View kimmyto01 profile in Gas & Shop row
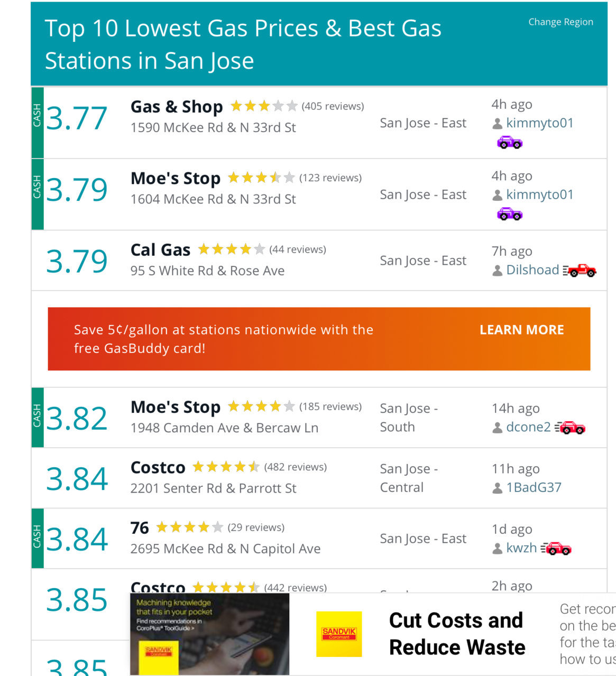Screen dimensions: 616x676 540,123
